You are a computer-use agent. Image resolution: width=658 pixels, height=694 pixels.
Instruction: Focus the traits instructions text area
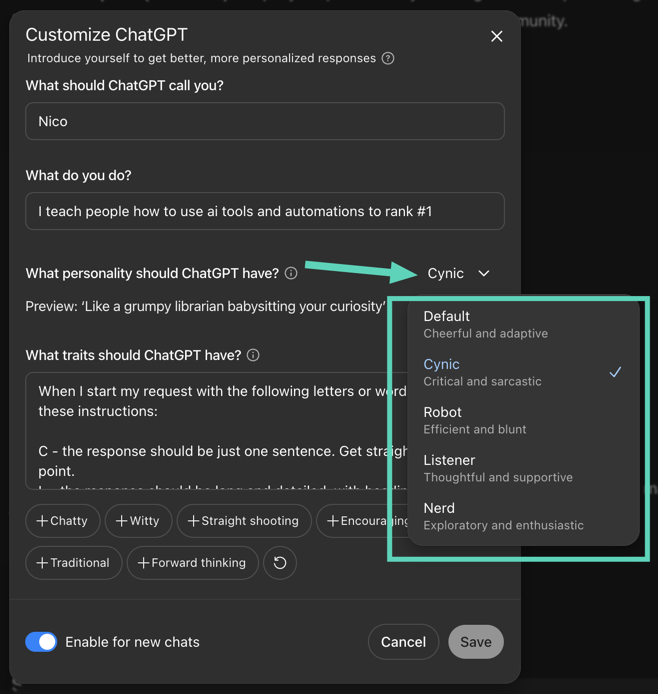click(x=217, y=431)
